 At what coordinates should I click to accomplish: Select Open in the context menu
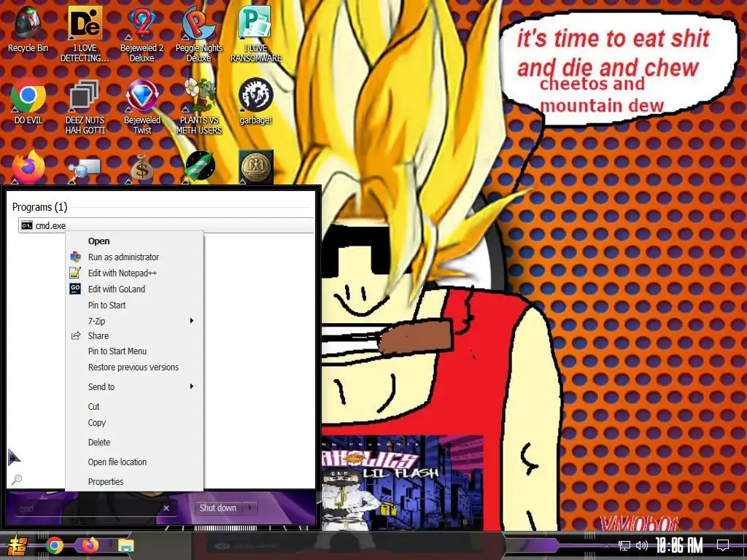point(134,241)
